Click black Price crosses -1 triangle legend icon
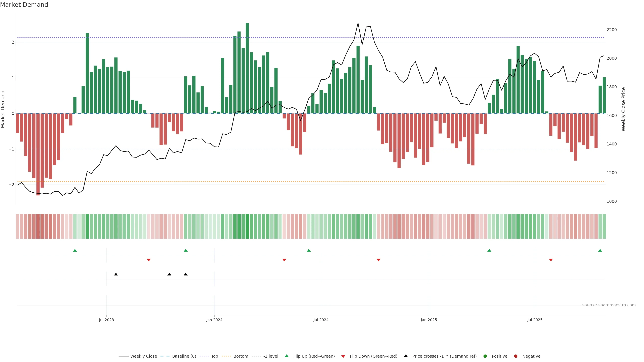The width and height of the screenshot is (644, 362). (406, 356)
